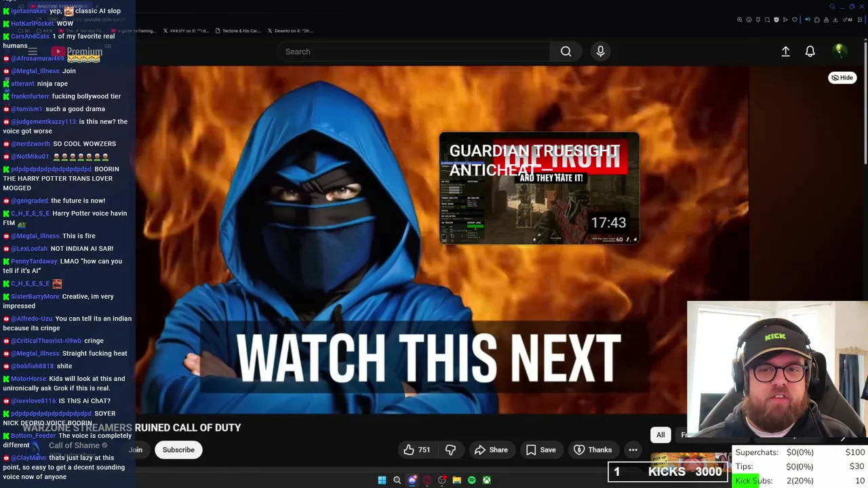Open the Guardian Truesight Anticheat suggested video
The height and width of the screenshot is (488, 868).
click(539, 188)
